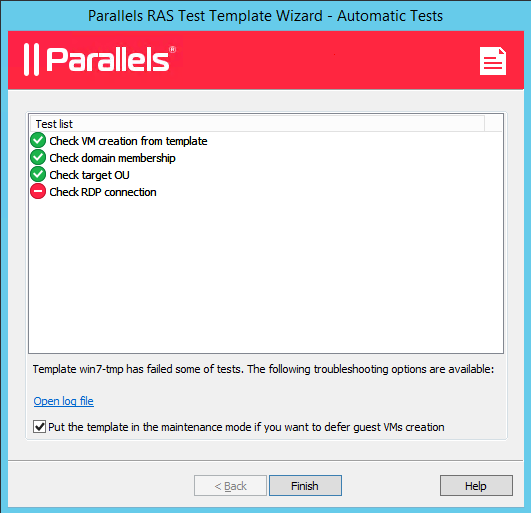The width and height of the screenshot is (531, 513).
Task: Click the Parallels logo in the banner
Action: 100,60
